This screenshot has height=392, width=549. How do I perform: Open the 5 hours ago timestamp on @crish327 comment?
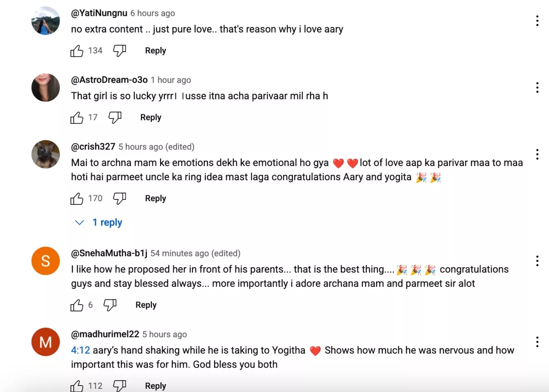[x=140, y=147]
